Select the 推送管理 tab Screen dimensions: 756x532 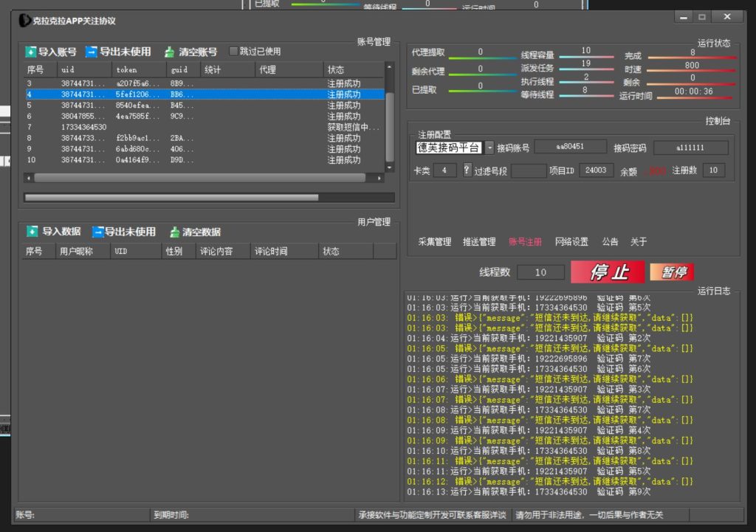479,242
